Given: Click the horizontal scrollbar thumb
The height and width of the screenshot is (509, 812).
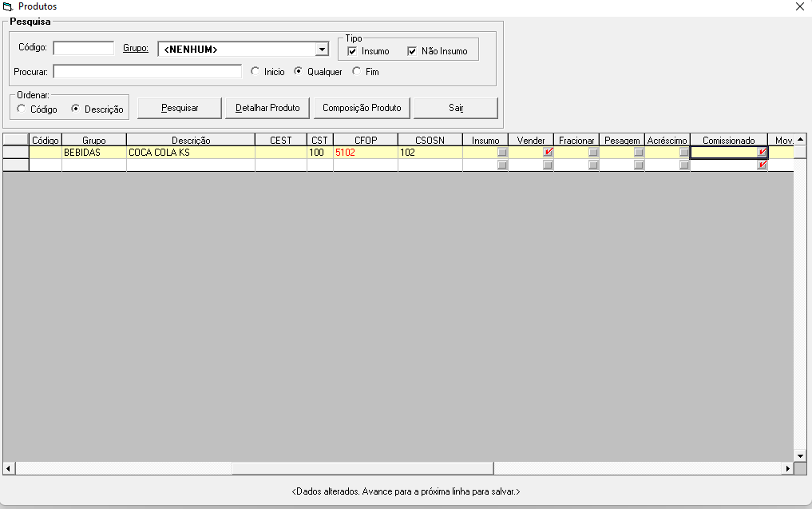Looking at the screenshot, I should 362,468.
